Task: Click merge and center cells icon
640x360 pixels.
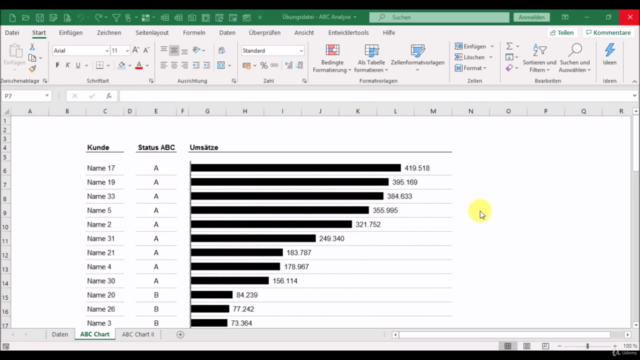Action: coord(221,65)
